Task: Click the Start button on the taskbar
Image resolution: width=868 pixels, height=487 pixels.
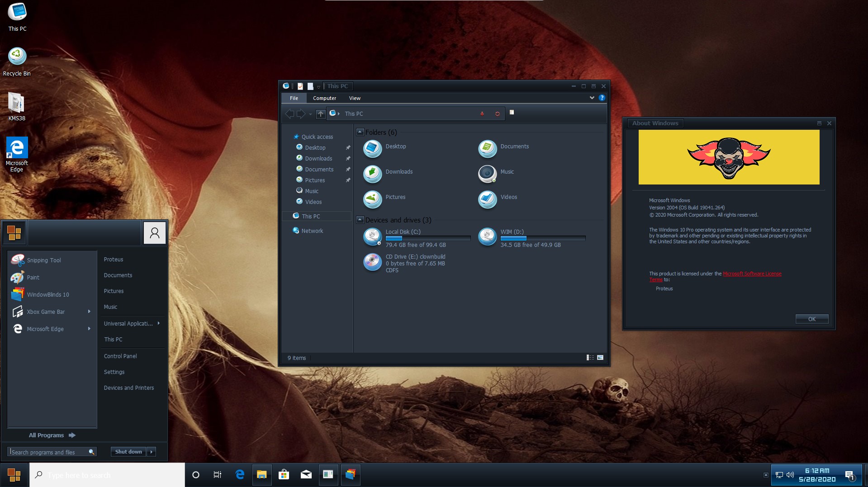Action: (14, 475)
